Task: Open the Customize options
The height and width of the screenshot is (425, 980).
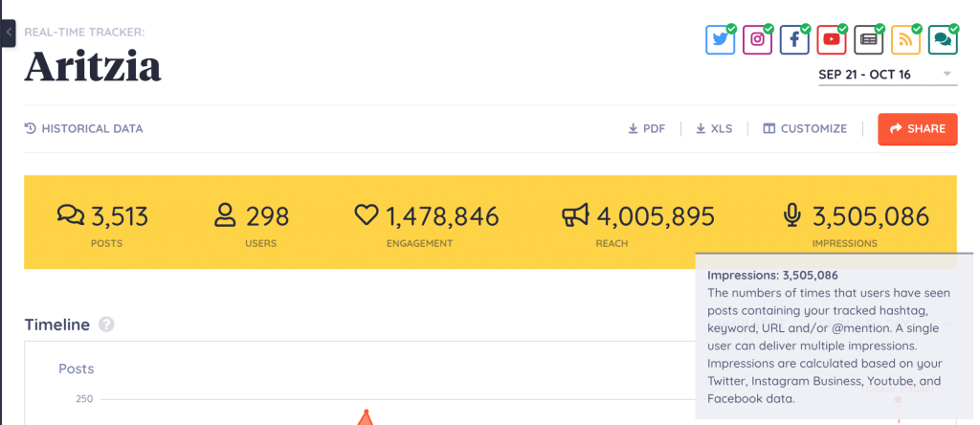Action: pyautogui.click(x=805, y=129)
